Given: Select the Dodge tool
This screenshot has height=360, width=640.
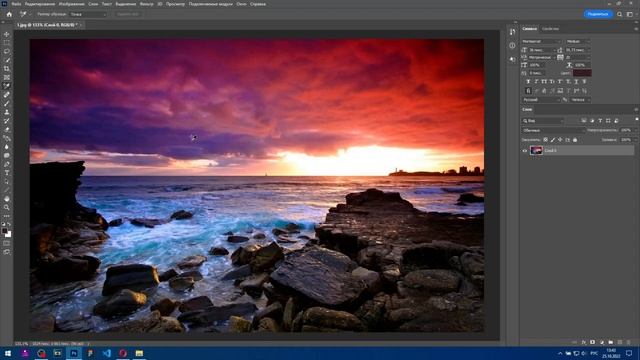Looking at the screenshot, I should 7,156.
